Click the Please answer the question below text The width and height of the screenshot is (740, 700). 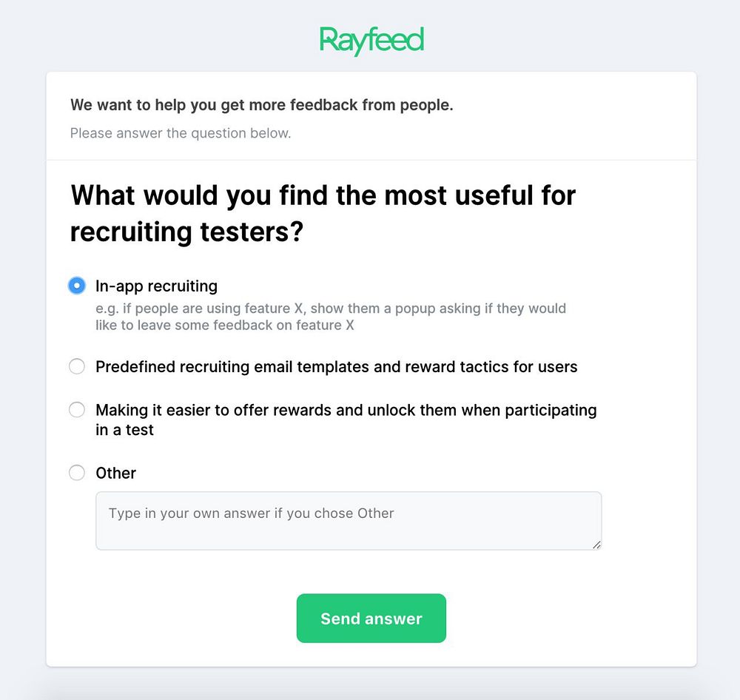181,133
